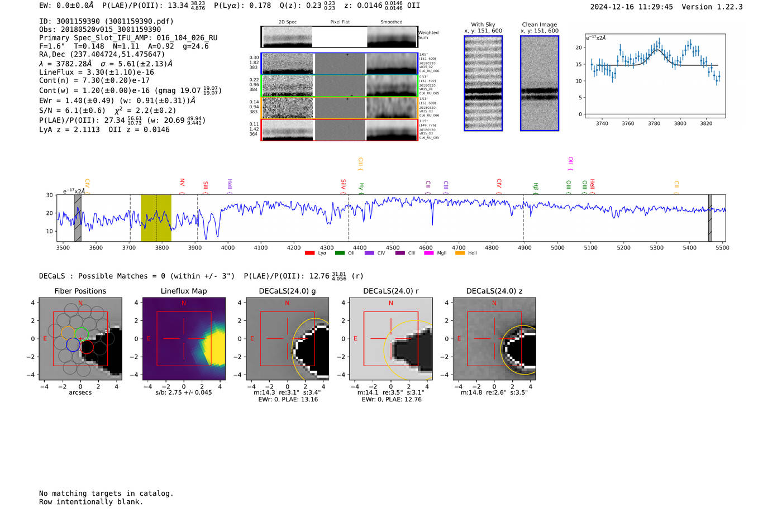Click the Hγ line label above spectrum
782x532 pixels.
[361, 188]
